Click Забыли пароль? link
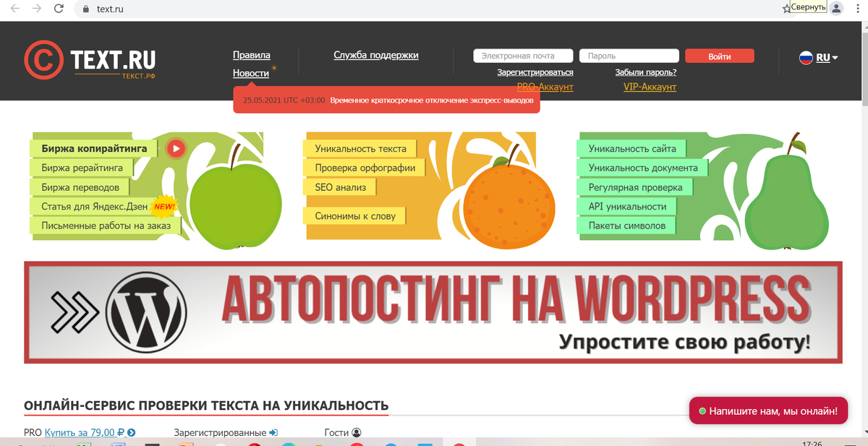The image size is (868, 446). point(646,72)
